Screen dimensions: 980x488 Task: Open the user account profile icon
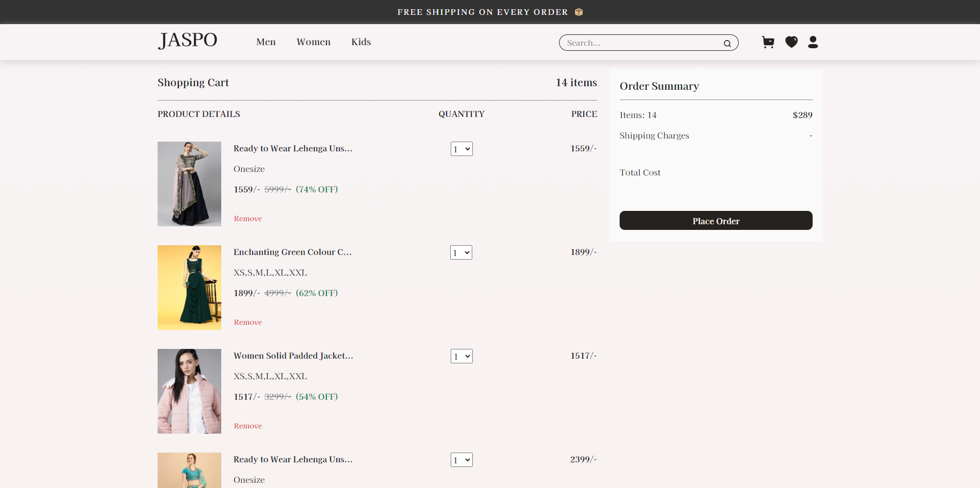[813, 42]
